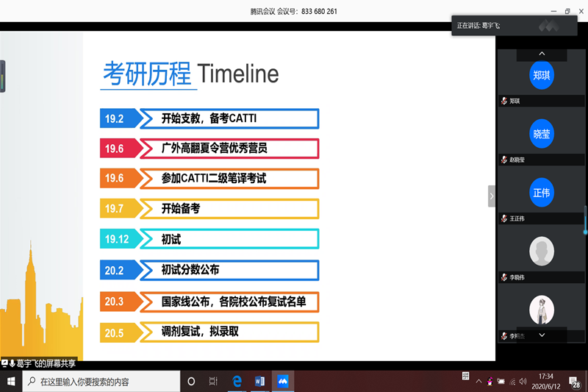Click the Windows search input box

coord(101,382)
